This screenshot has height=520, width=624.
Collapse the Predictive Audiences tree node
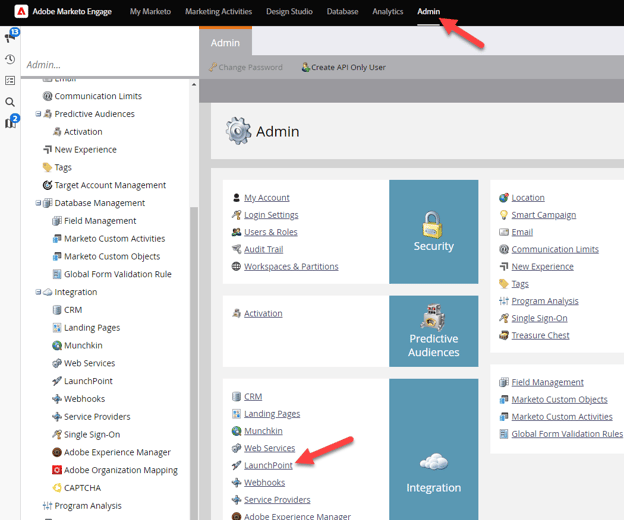click(38, 114)
